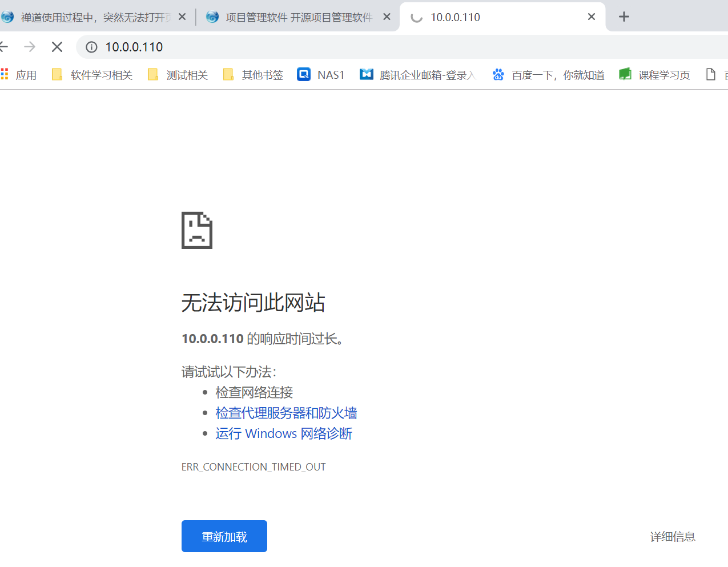
Task: Click the 无法访问此网站 heading
Action: coord(254,303)
